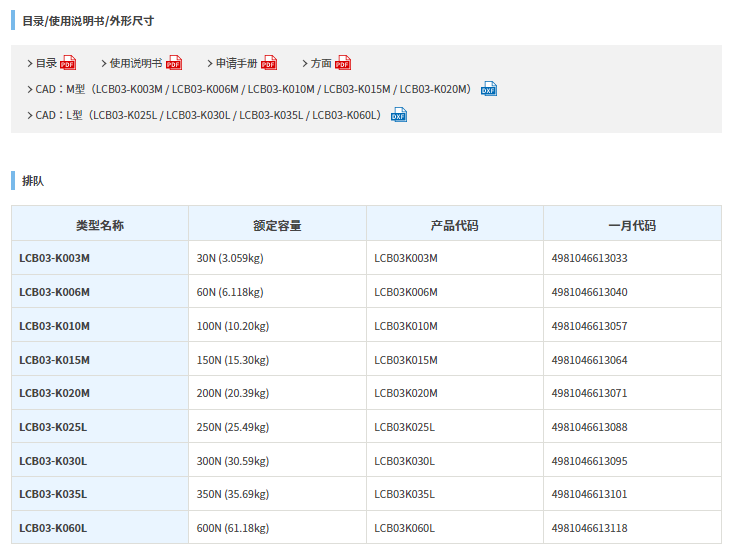Click code 4981046613095

[x=589, y=461]
